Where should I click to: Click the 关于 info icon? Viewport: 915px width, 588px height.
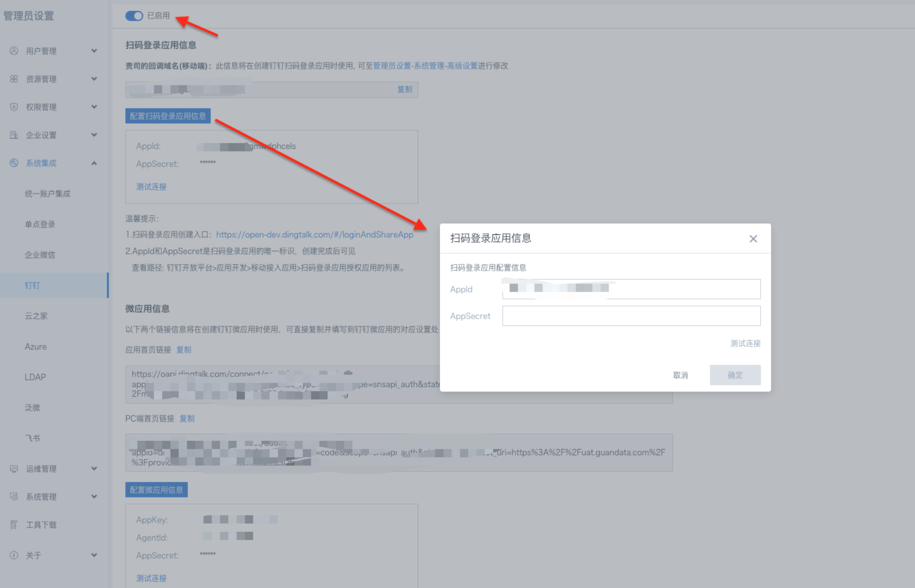14,555
